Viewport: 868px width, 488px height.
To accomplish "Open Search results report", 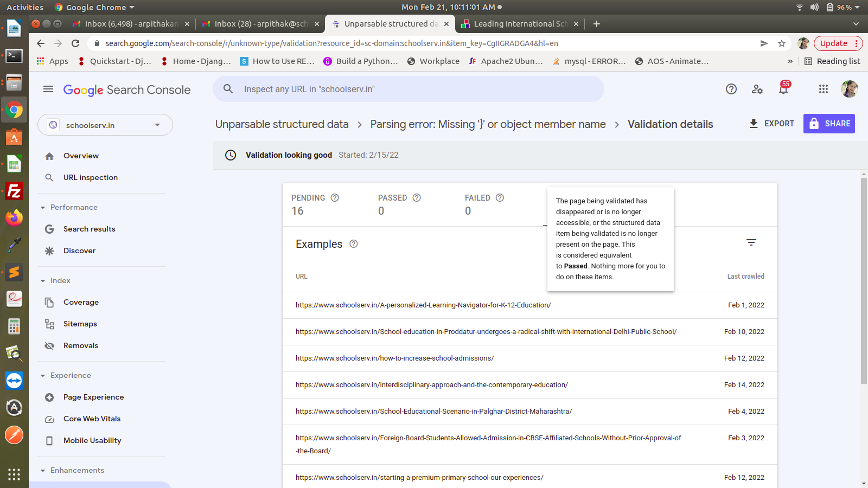I will (x=90, y=229).
